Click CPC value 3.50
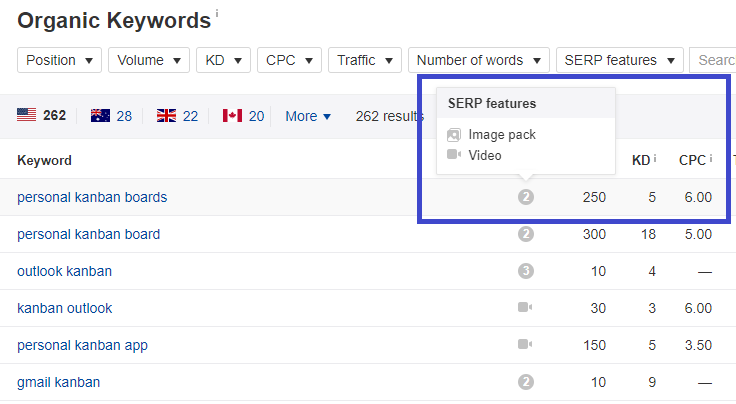 click(x=698, y=346)
